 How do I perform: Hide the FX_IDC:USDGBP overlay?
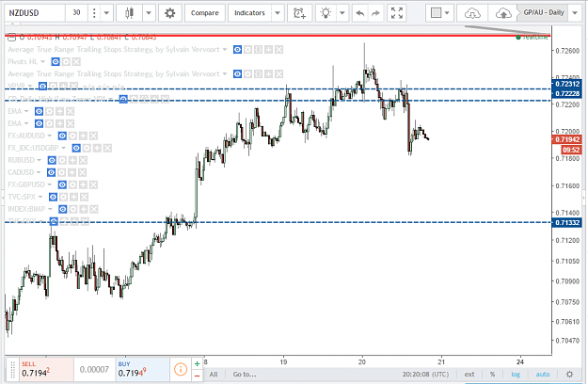pyautogui.click(x=76, y=148)
